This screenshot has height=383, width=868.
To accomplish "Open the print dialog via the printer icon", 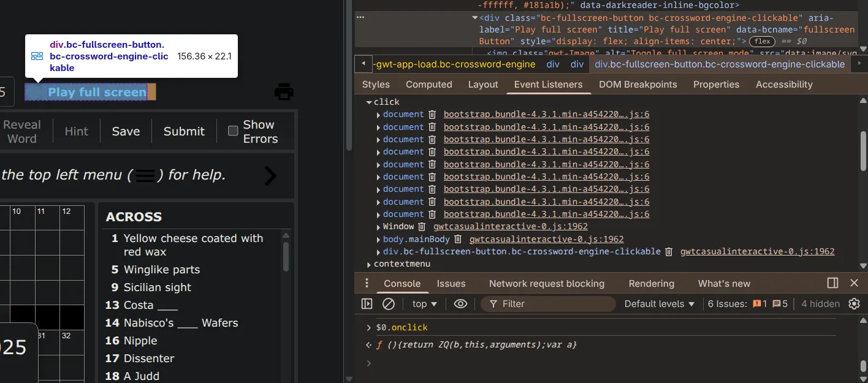I will click(x=283, y=91).
